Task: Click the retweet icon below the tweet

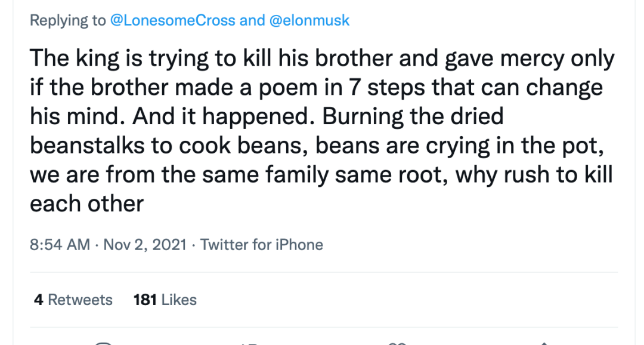Action: (x=249, y=343)
